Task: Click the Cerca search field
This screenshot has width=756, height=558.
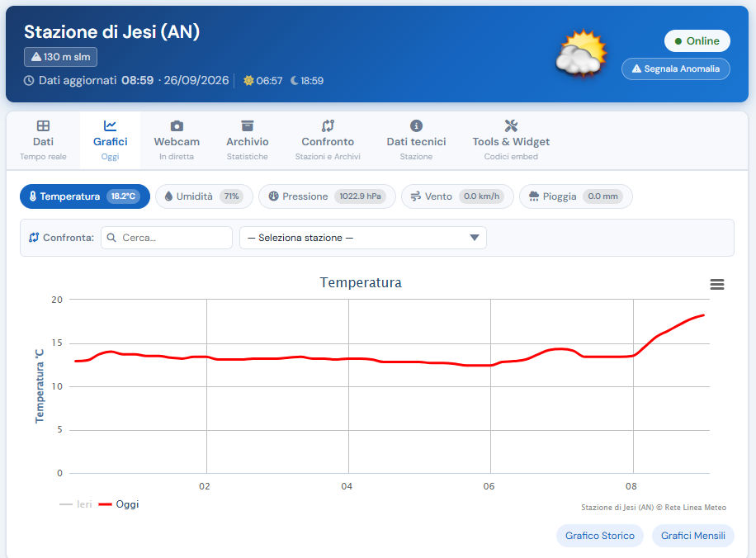Action: coord(167,238)
